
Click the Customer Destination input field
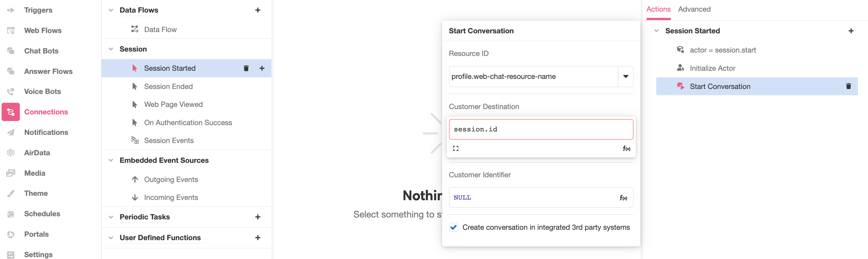(541, 129)
